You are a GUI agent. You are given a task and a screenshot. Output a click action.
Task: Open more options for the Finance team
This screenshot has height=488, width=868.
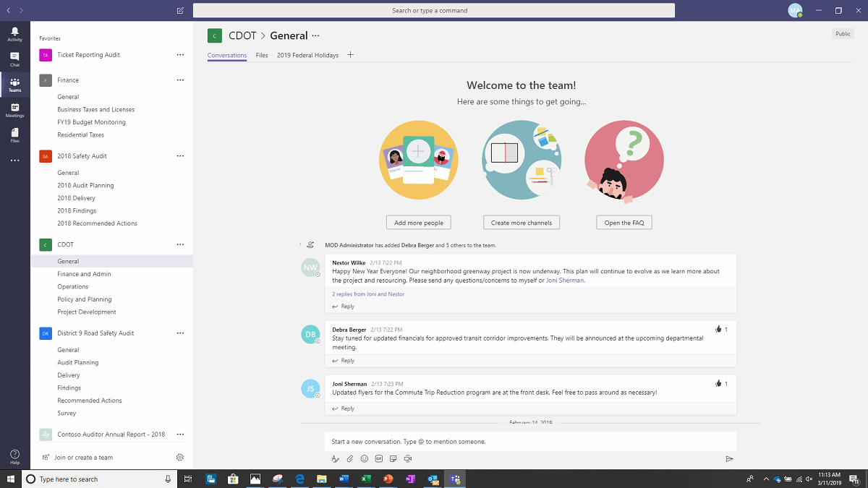pyautogui.click(x=179, y=80)
